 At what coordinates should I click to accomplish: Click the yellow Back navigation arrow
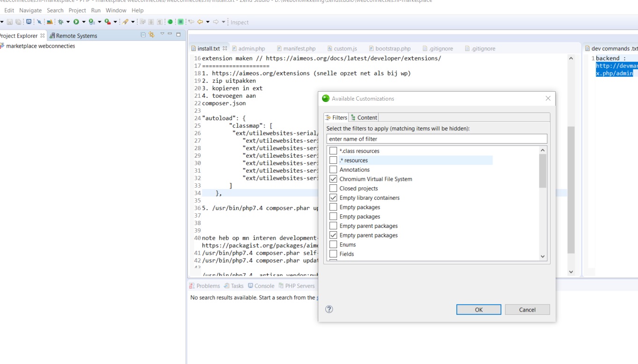click(200, 22)
